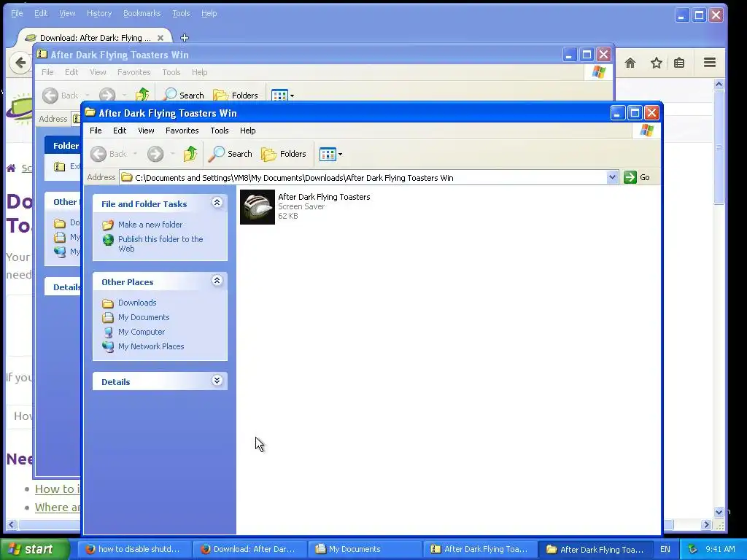Collapse File and Folder Tasks panel
This screenshot has height=560, width=747.
pyautogui.click(x=217, y=203)
